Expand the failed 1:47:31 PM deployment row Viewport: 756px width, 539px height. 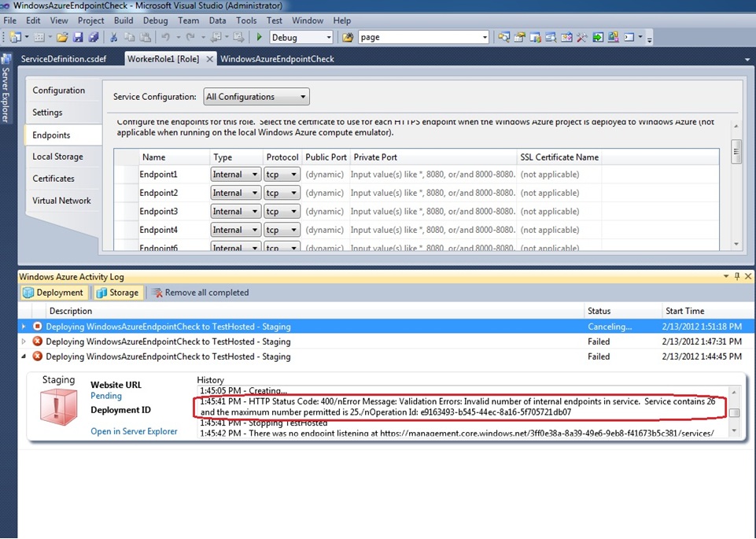(x=24, y=341)
